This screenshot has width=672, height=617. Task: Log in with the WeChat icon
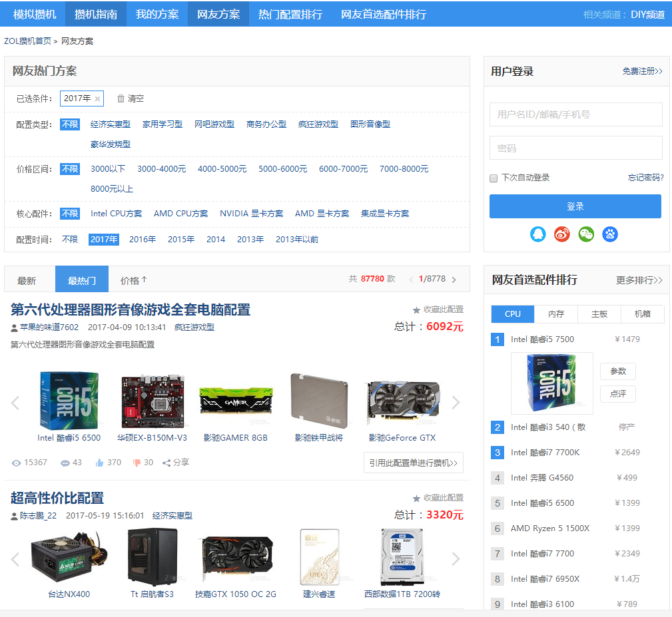[x=586, y=234]
